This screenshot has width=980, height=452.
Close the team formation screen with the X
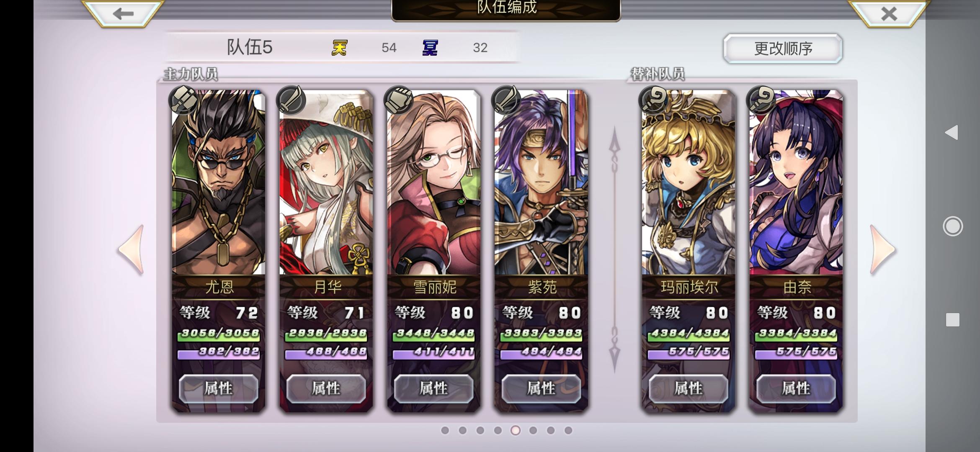point(889,13)
